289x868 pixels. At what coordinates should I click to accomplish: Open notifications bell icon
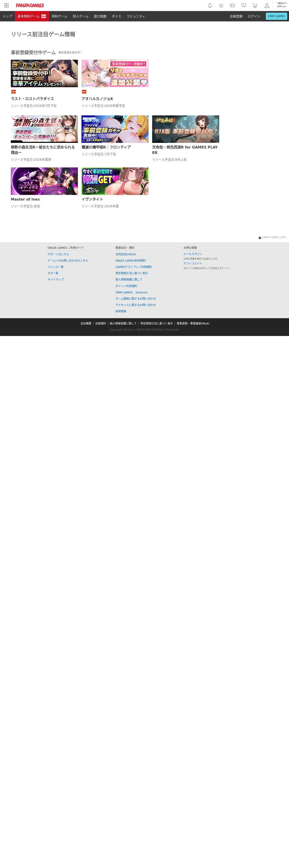tap(210, 5)
